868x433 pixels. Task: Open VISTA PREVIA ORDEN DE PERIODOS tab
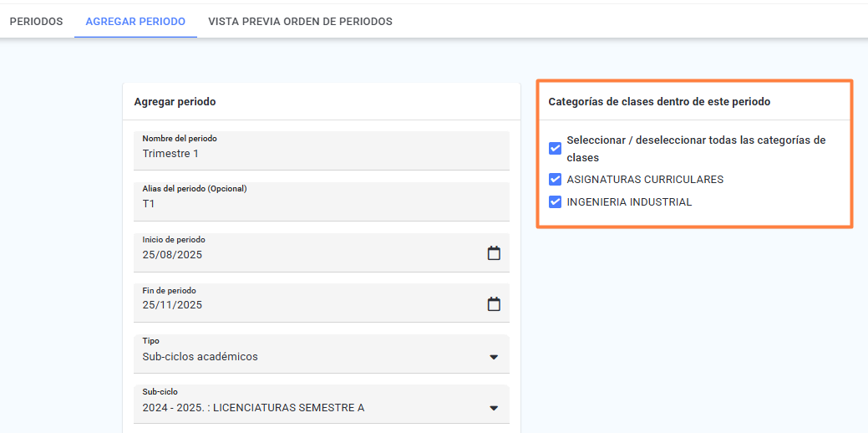pos(300,22)
